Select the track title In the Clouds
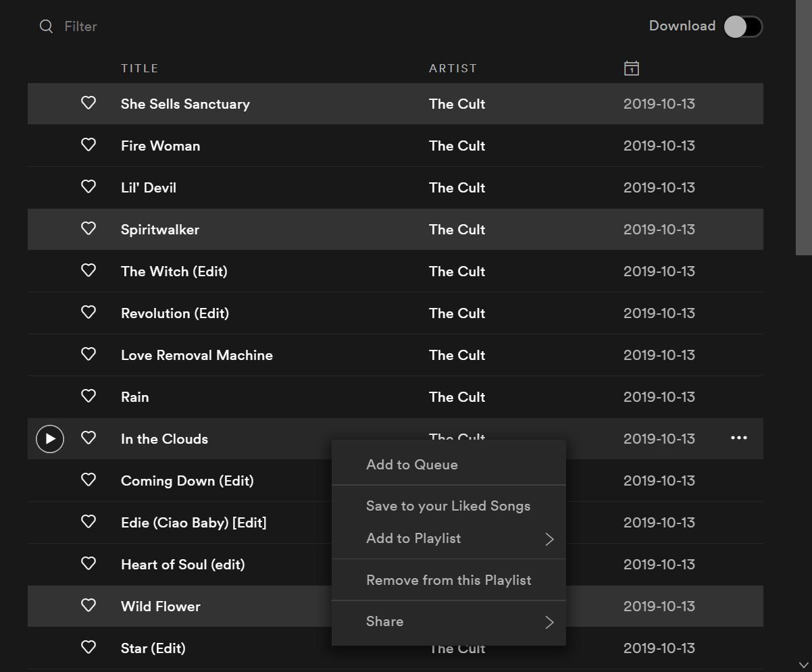Screen dimensions: 812x672 (x=164, y=439)
